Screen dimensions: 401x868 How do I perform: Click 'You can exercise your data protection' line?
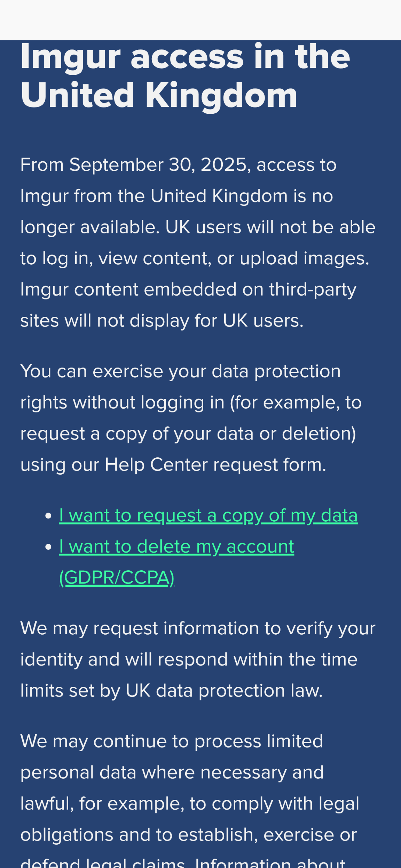pos(180,371)
